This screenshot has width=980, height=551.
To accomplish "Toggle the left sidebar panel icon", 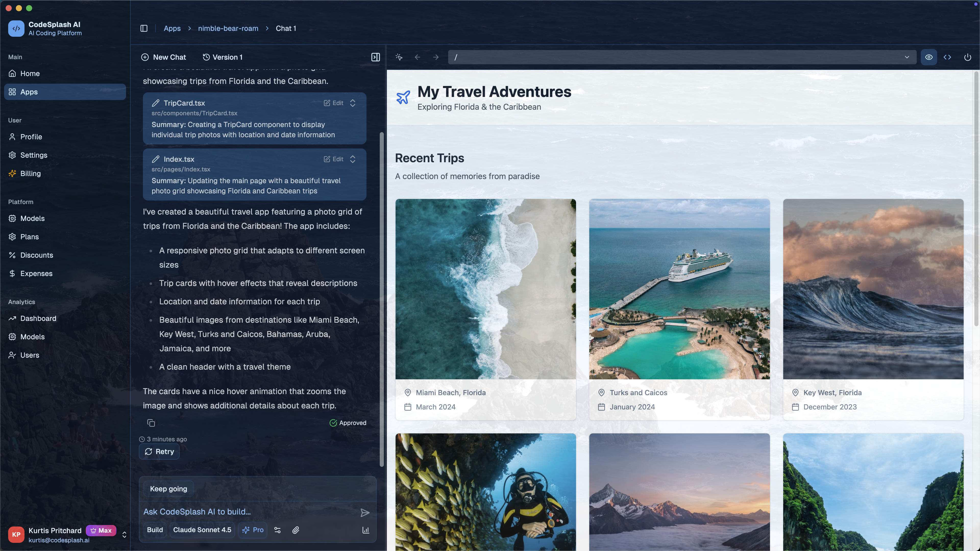I will coord(144,29).
